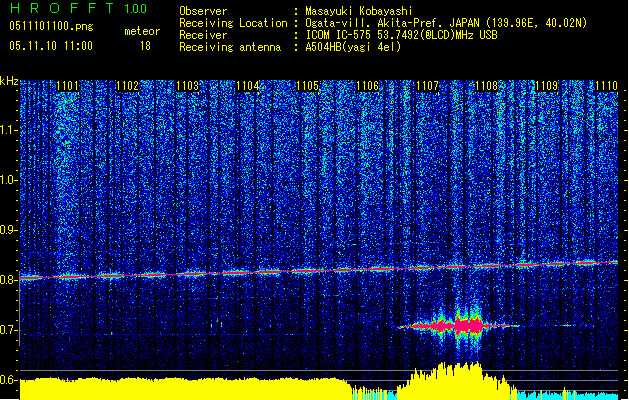Click the 1107 time marker
Viewport: 629px width, 400px height.
tap(427, 87)
